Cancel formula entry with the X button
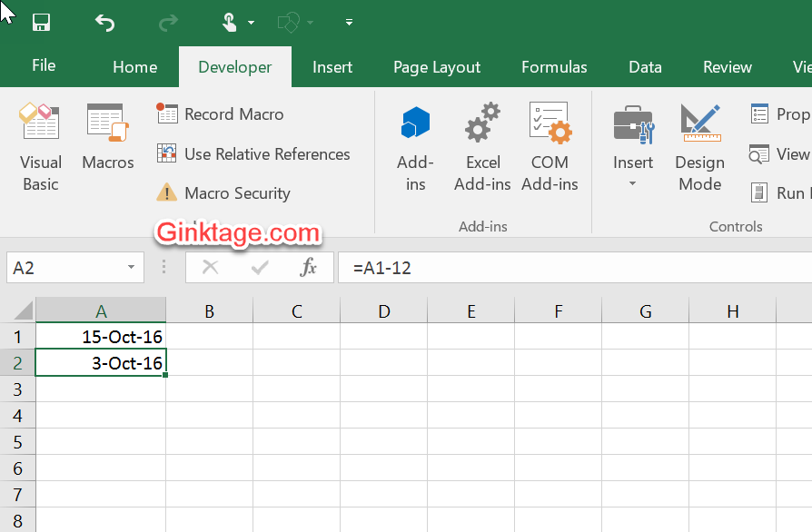The image size is (812, 532). coord(210,267)
